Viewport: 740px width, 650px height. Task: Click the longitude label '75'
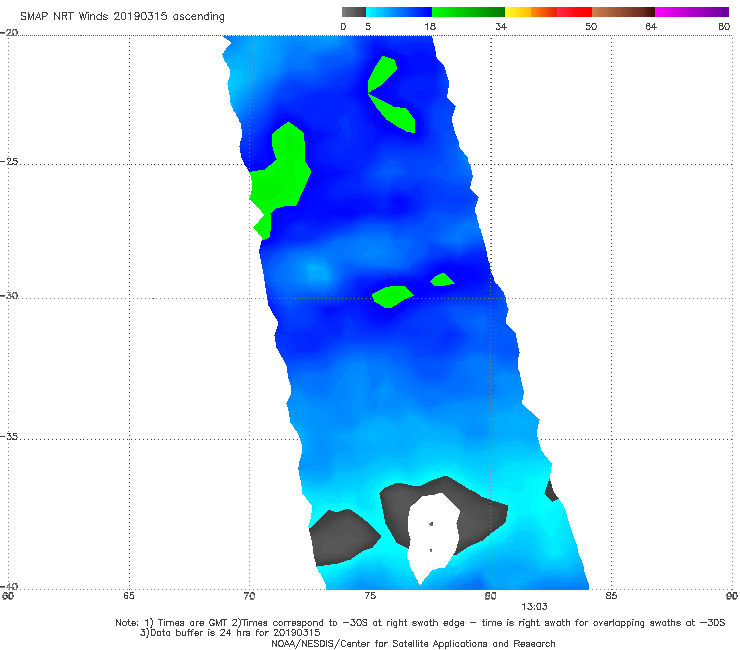click(370, 596)
